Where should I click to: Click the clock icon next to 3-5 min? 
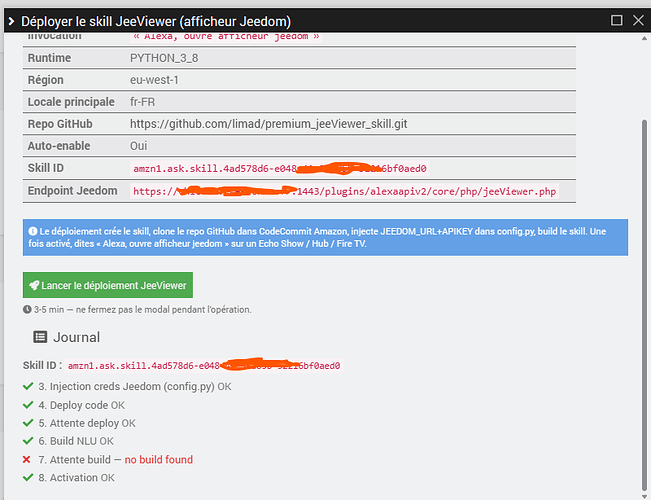(x=27, y=309)
